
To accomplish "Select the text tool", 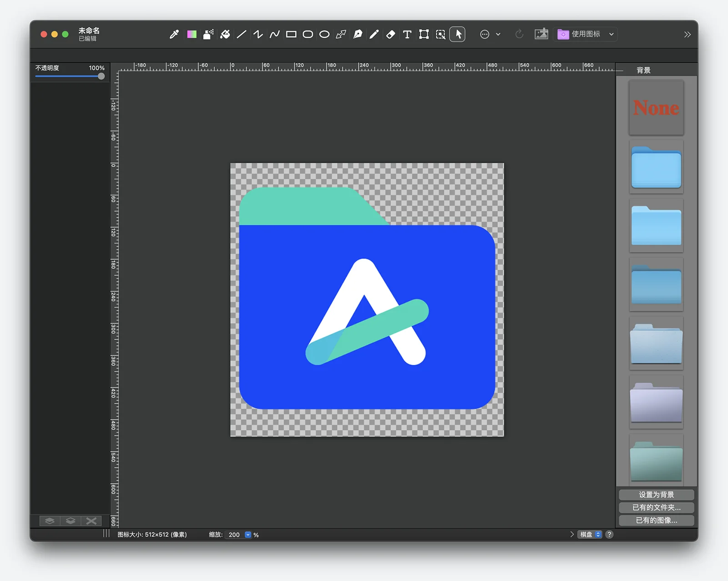I will 407,34.
